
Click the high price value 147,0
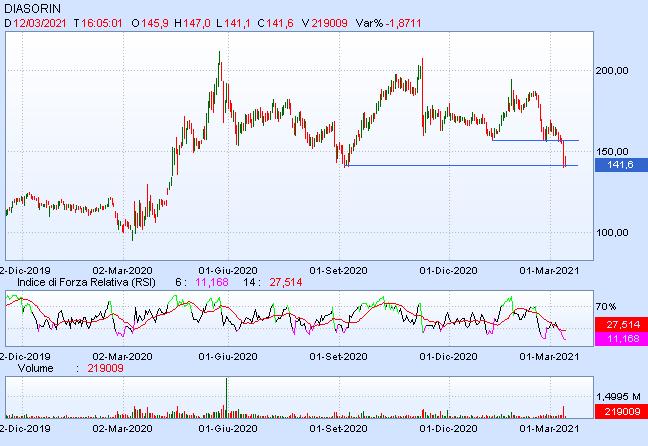click(197, 23)
